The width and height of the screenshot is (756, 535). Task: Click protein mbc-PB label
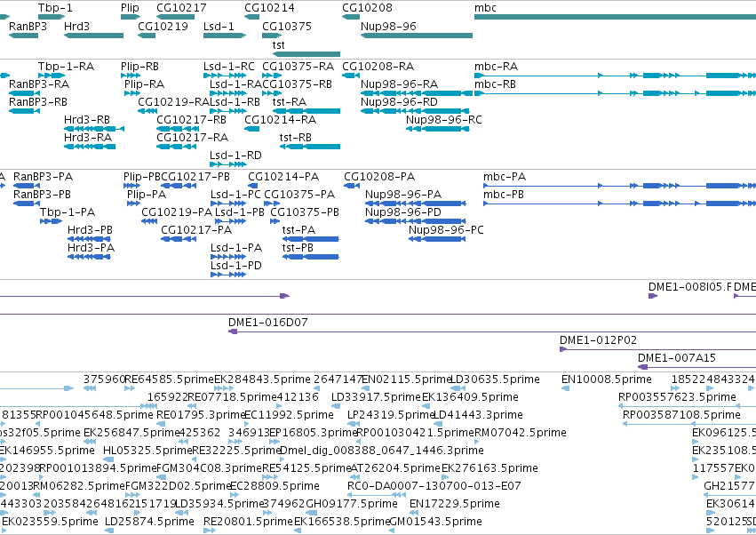pyautogui.click(x=504, y=195)
